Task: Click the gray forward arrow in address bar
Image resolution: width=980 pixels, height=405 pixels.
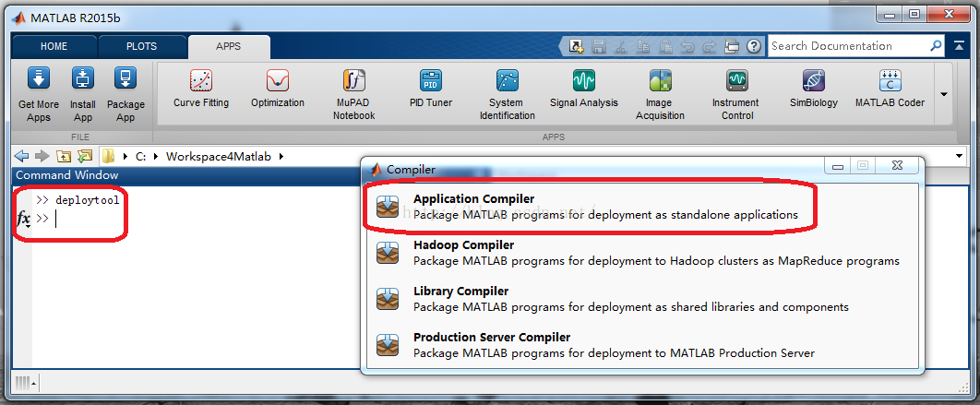Action: (x=42, y=156)
